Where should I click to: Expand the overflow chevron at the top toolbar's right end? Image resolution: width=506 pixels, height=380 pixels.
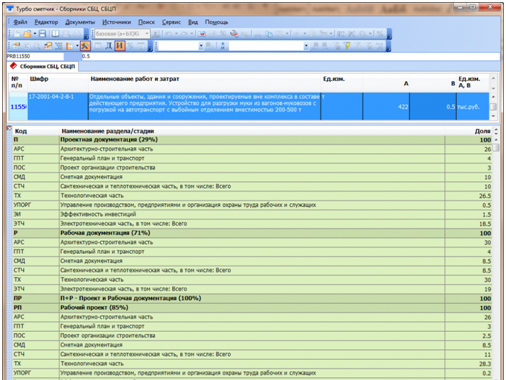point(389,35)
